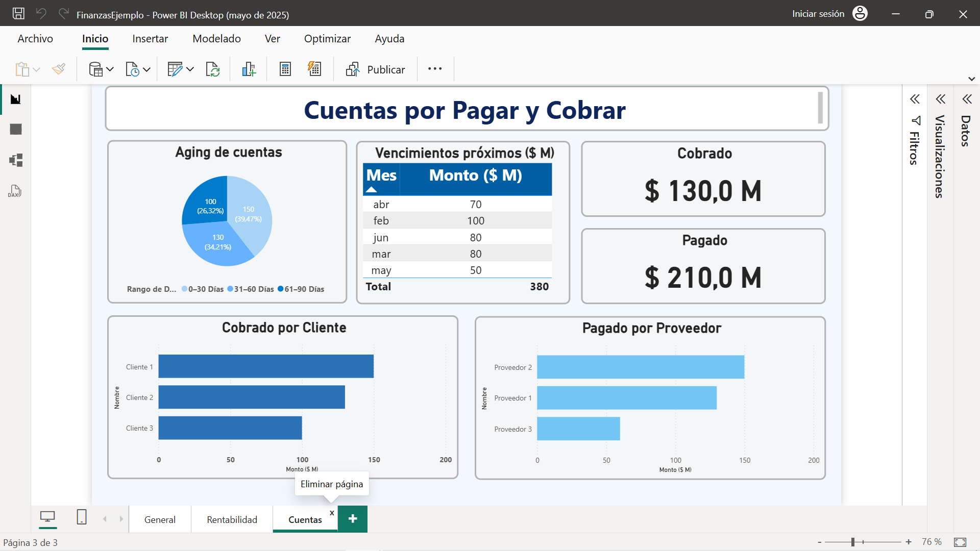
Task: Expand the Visualizaciones pane chevrons
Action: pos(941,99)
